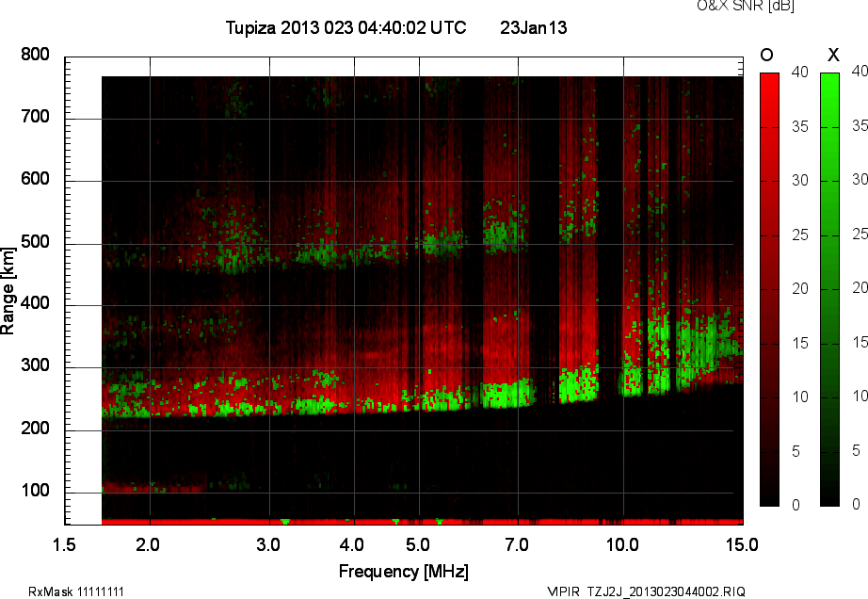
Task: Click the 100 range tick label
Action: (x=35, y=491)
